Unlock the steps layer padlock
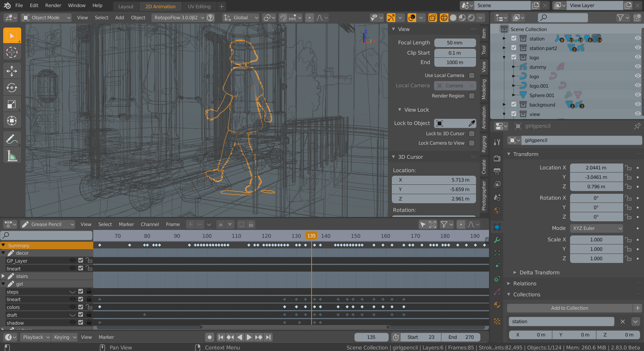The height and width of the screenshot is (351, 644). (x=89, y=292)
